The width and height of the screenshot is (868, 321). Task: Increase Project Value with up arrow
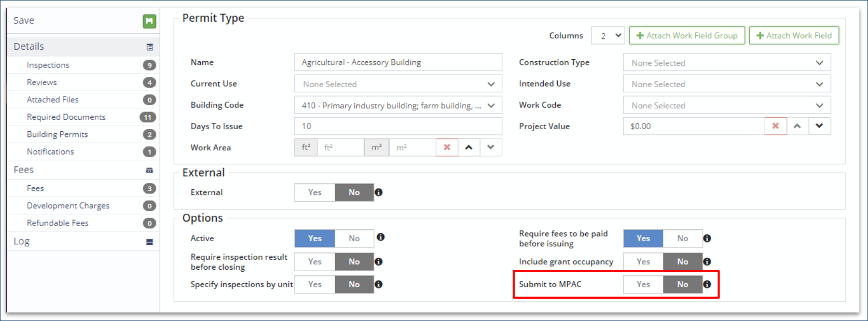797,126
